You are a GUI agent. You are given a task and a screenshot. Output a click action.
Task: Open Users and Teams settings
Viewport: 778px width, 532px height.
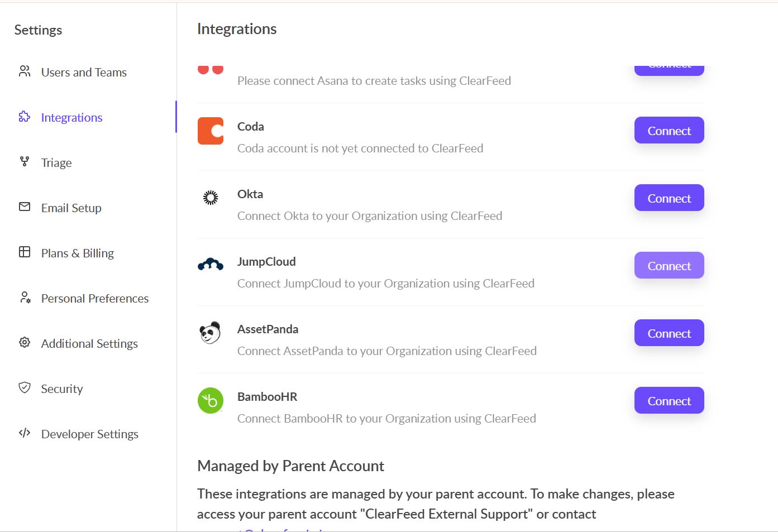pyautogui.click(x=84, y=73)
